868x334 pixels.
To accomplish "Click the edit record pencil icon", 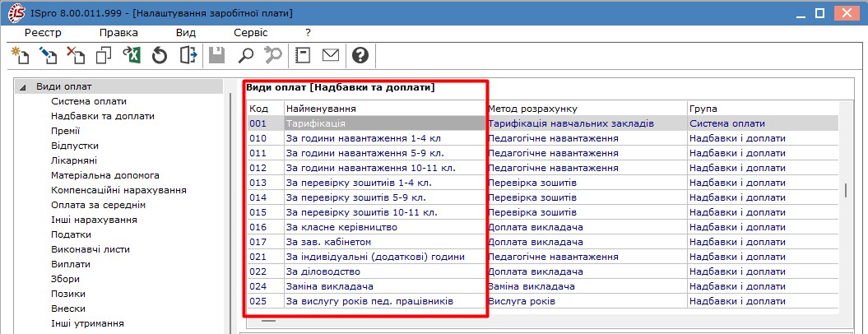I will 48,55.
